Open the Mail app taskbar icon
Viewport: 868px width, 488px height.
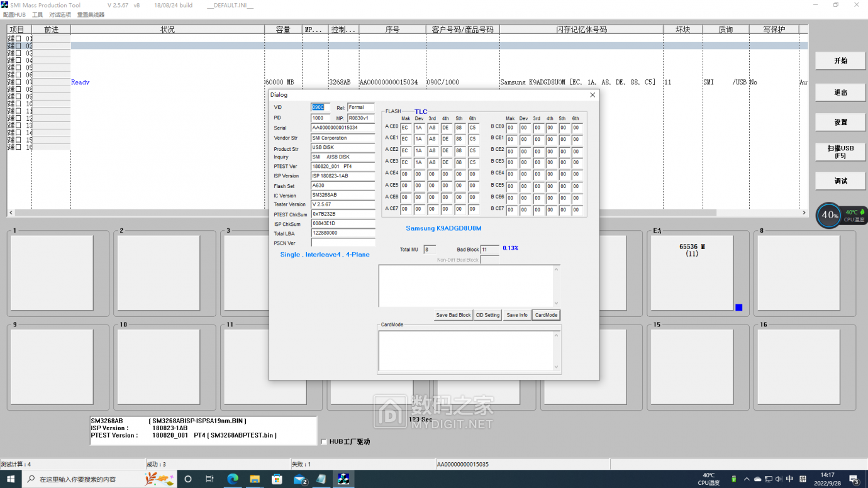click(299, 479)
